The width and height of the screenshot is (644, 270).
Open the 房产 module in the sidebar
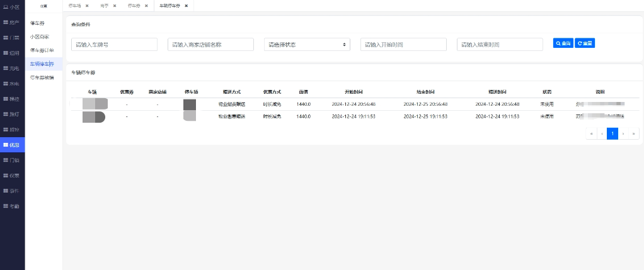tap(12, 22)
